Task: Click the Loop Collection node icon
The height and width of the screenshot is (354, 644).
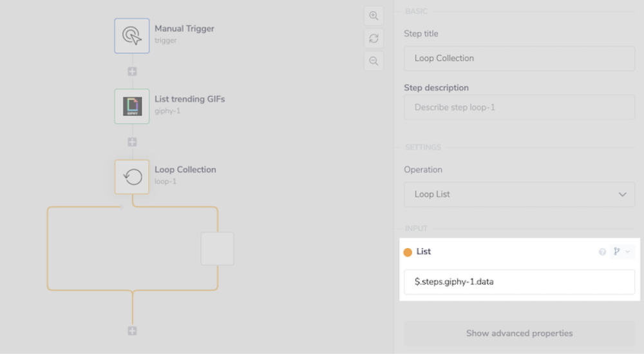Action: click(x=132, y=177)
